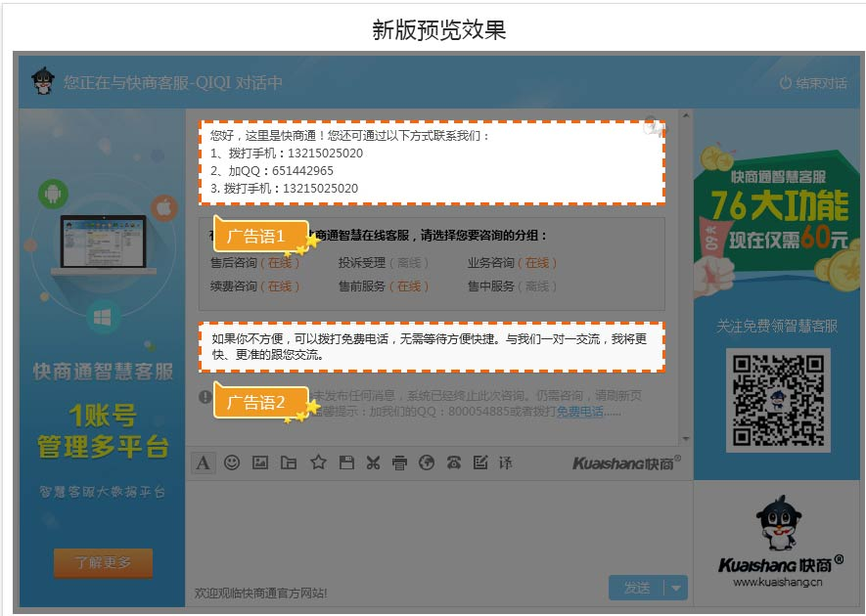Click the telephone callback icon
The image size is (866, 616).
[454, 462]
